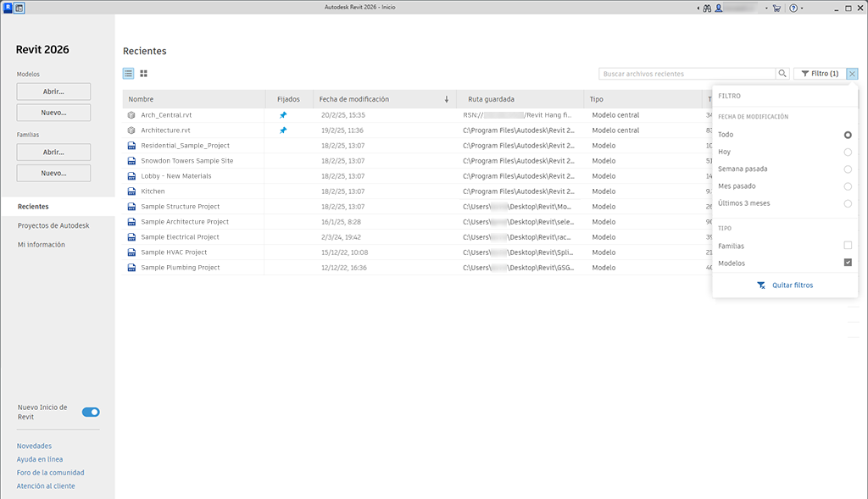The image size is (868, 499).
Task: Click the file icon of Sample Structure Project
Action: tap(131, 207)
